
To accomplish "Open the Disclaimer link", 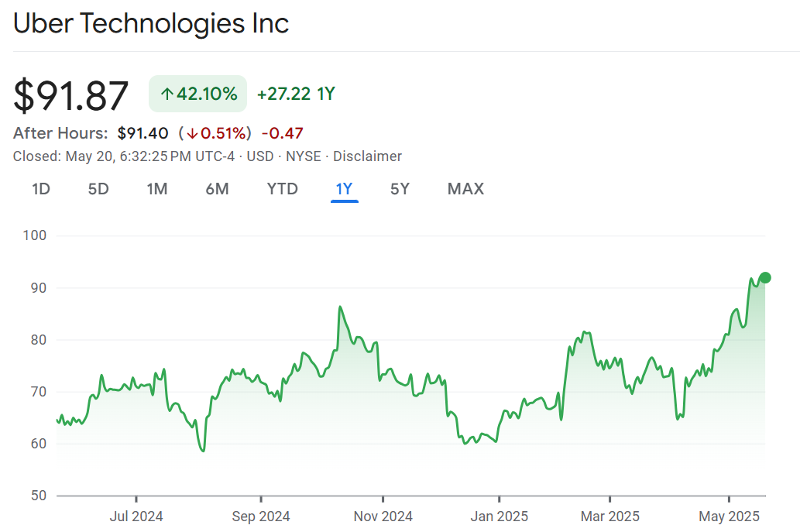I will pos(367,156).
